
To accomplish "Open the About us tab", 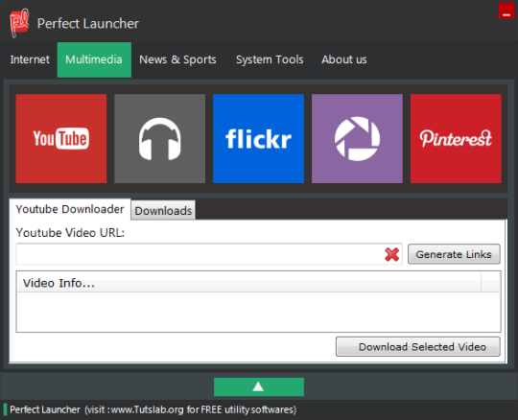I will click(x=344, y=59).
